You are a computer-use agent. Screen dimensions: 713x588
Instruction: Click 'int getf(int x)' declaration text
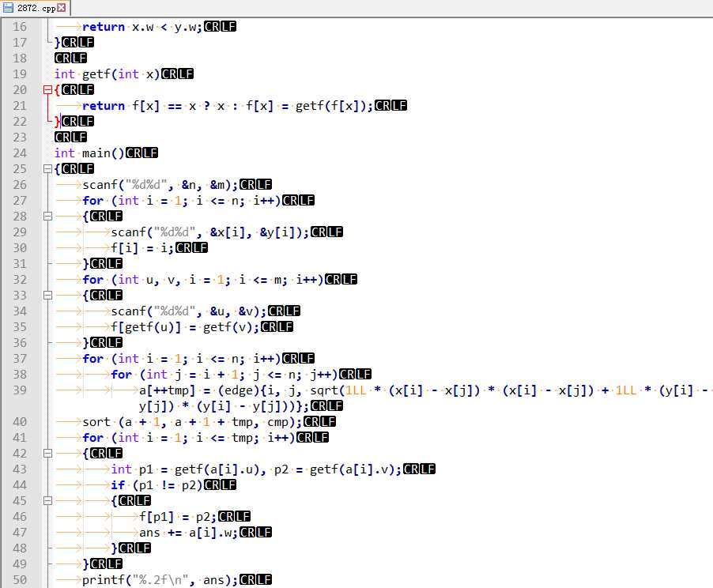click(x=108, y=74)
